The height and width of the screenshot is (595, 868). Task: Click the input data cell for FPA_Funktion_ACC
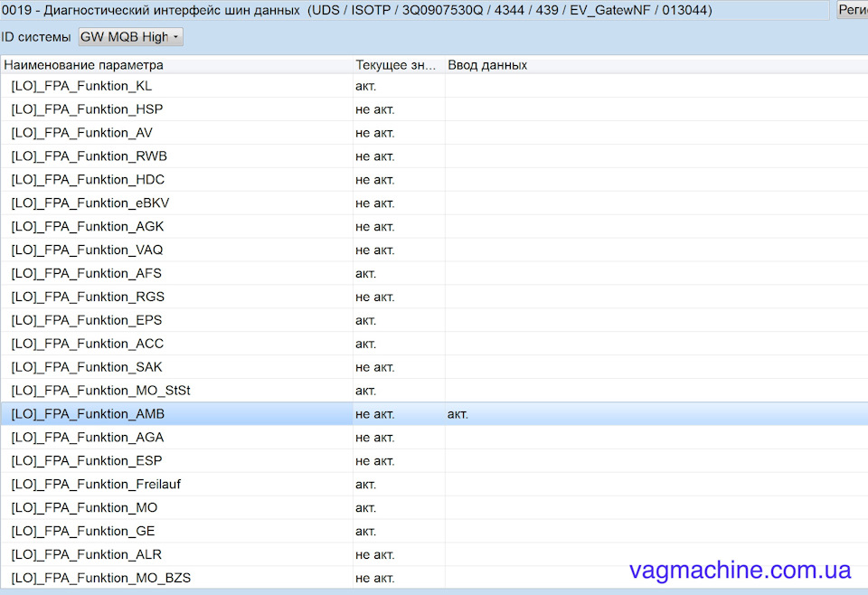pos(656,344)
